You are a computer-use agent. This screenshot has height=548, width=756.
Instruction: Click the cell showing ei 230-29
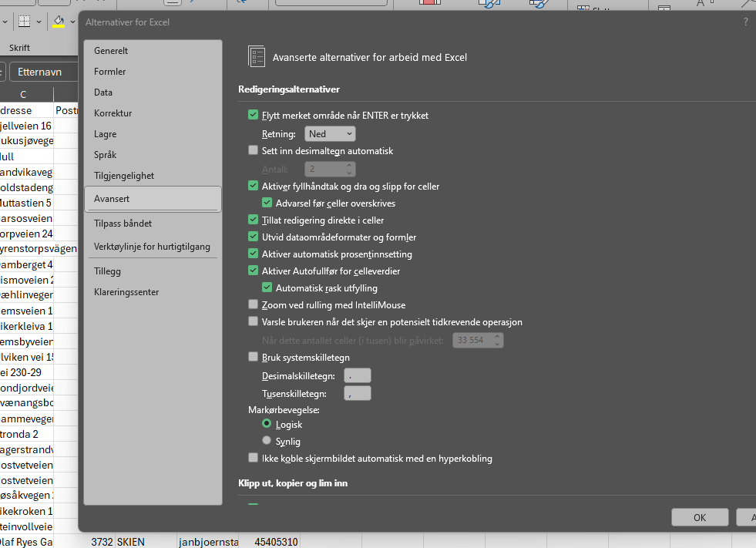26,372
